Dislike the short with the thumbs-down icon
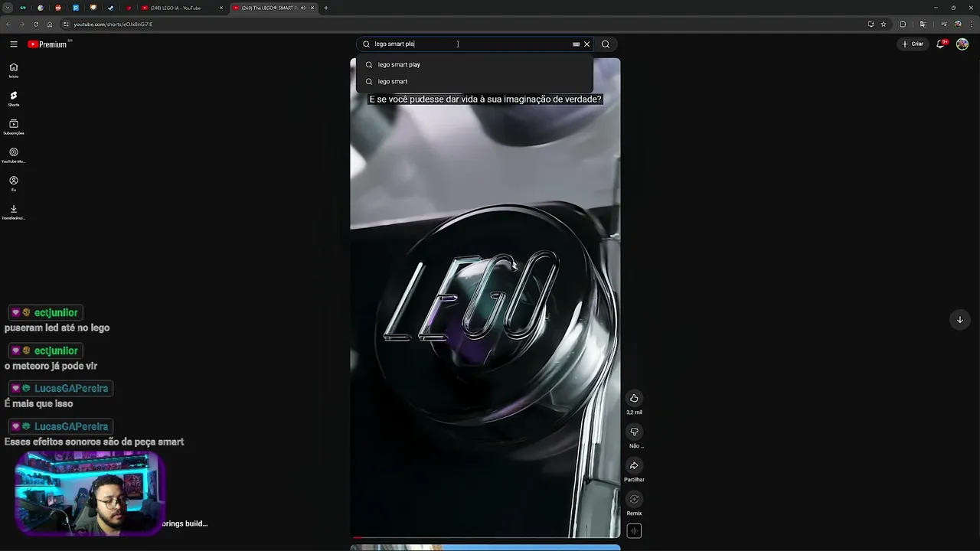The width and height of the screenshot is (980, 551). pyautogui.click(x=634, y=432)
